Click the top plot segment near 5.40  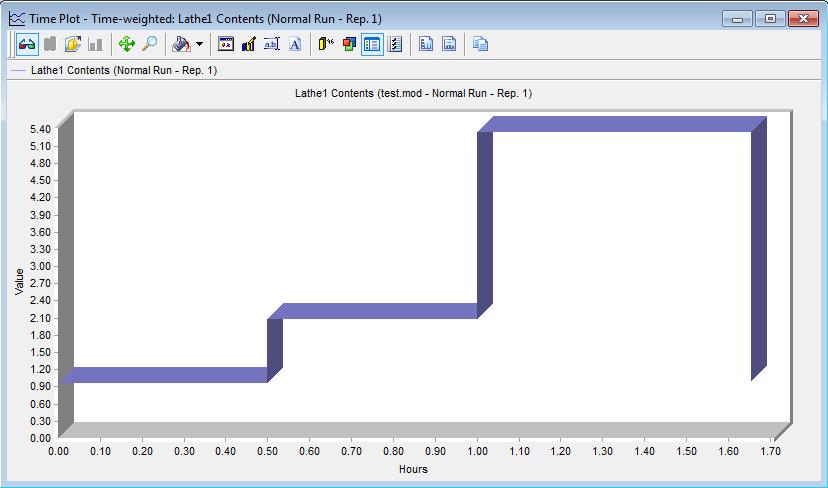click(622, 124)
